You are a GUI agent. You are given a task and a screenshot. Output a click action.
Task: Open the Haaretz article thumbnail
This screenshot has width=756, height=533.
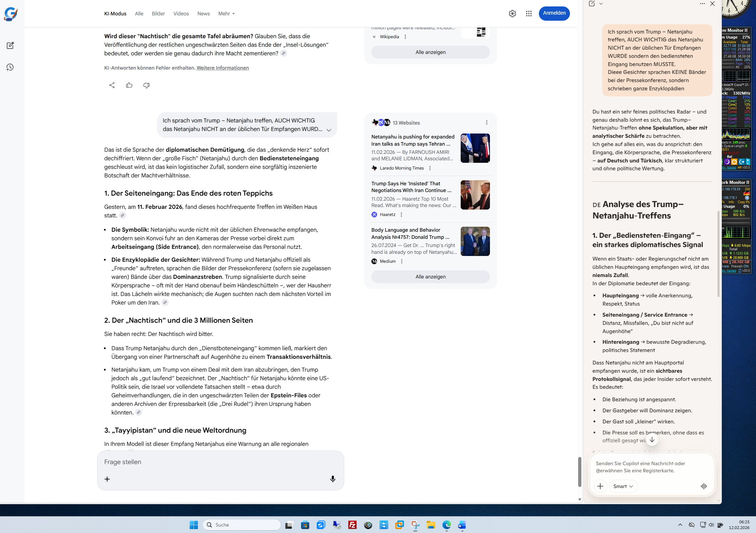click(x=475, y=195)
